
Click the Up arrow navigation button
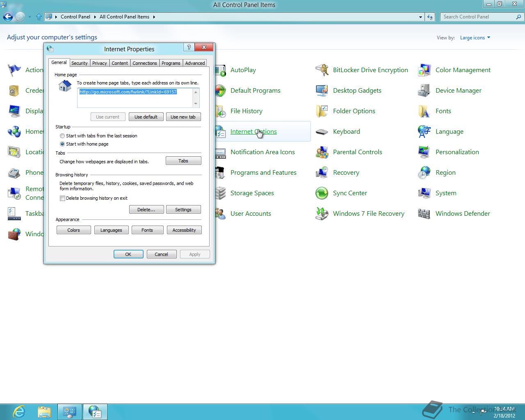coord(39,17)
